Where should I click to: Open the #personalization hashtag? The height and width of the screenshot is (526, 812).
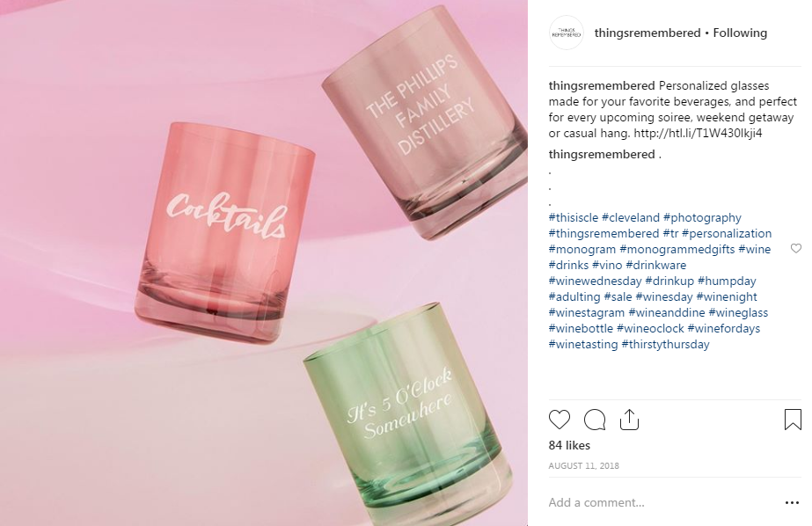click(727, 233)
